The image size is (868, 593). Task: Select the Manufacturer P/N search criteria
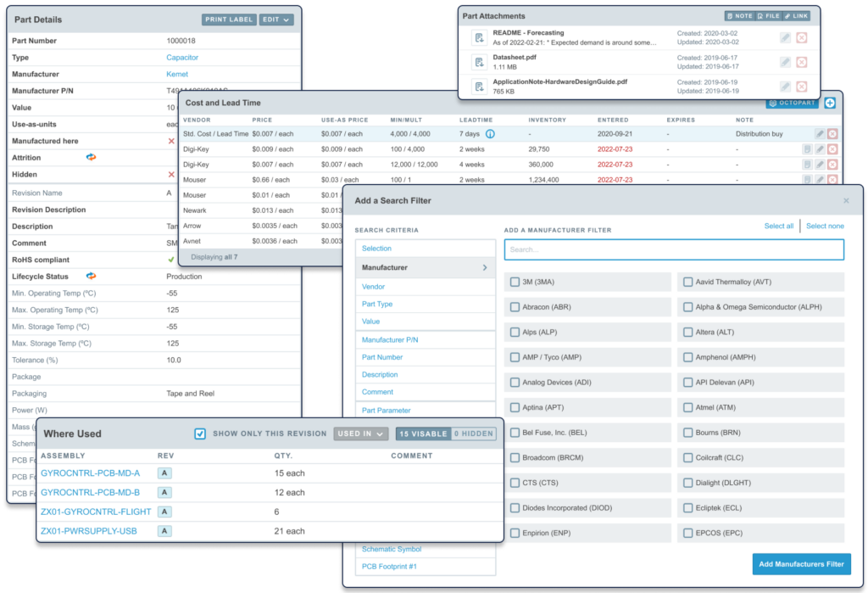click(390, 339)
